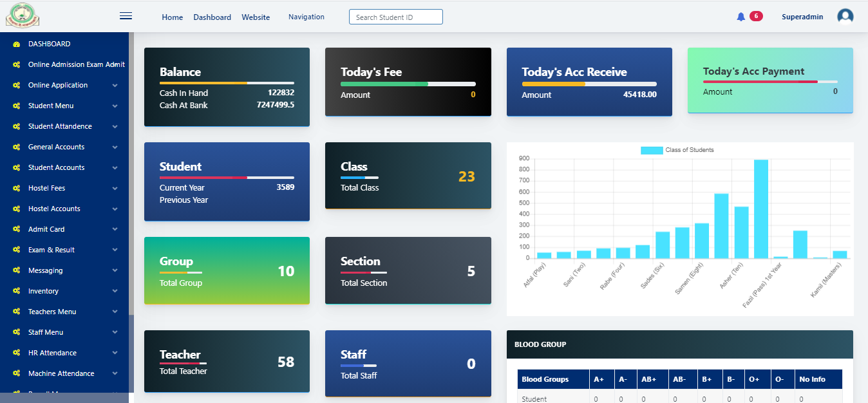Expand the Teachers Menu chevron
The image size is (868, 403).
tap(115, 312)
